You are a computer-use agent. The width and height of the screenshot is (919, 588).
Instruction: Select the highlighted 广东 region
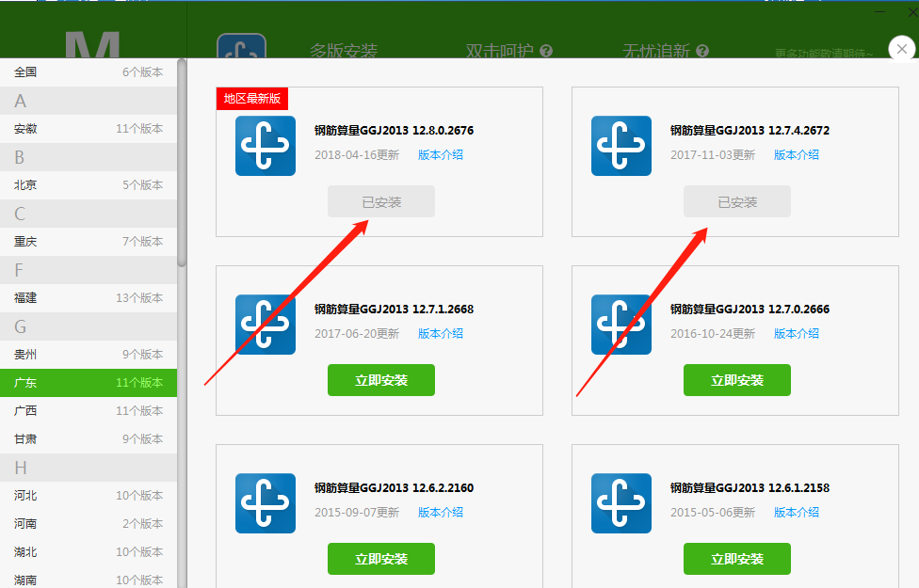click(89, 382)
